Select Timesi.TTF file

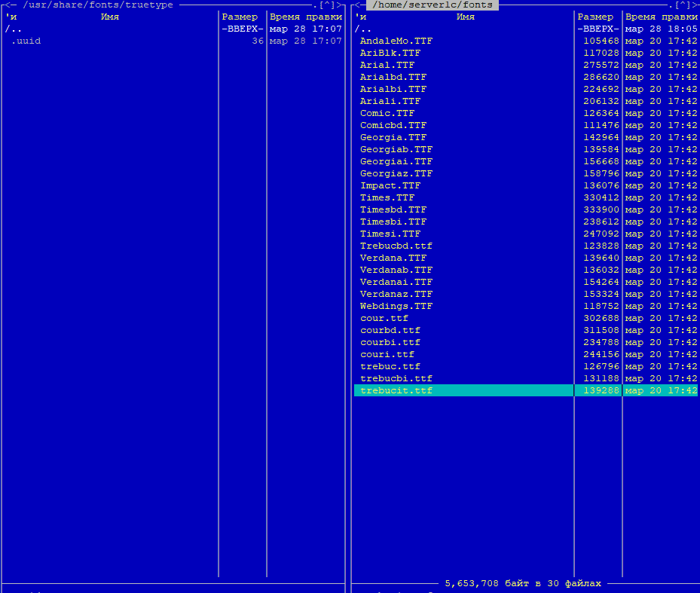390,234
